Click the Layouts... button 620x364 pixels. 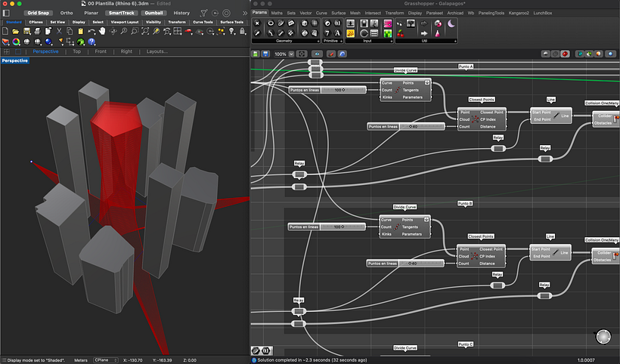[157, 51]
